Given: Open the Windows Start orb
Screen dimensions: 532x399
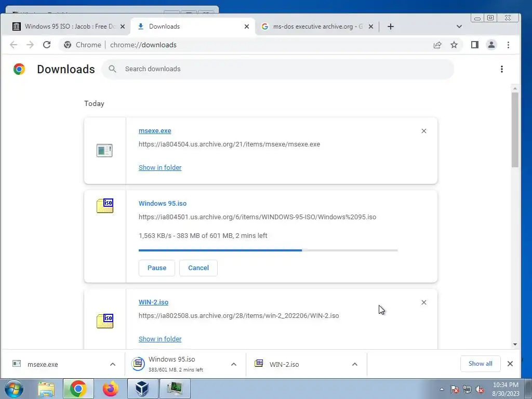Looking at the screenshot, I should (x=14, y=389).
